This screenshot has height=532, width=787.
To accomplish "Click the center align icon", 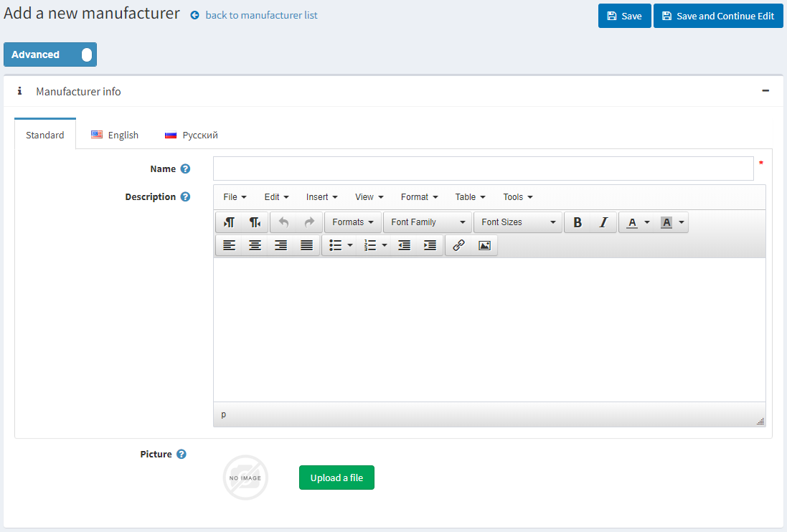I will tap(255, 245).
